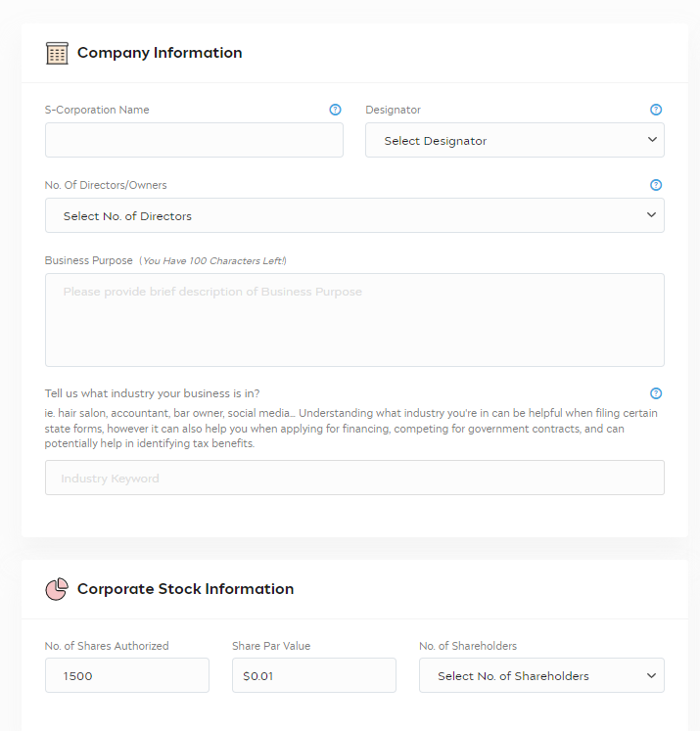700x731 pixels.
Task: Click the industry question label text
Action: click(x=153, y=393)
